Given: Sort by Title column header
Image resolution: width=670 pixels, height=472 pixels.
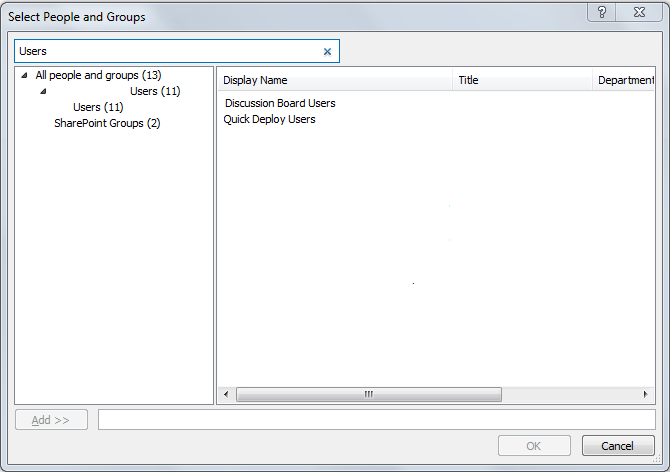Looking at the screenshot, I should pos(469,80).
